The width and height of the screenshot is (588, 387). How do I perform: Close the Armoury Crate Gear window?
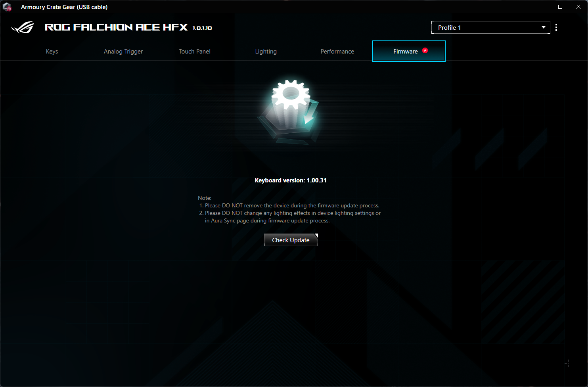click(x=578, y=7)
